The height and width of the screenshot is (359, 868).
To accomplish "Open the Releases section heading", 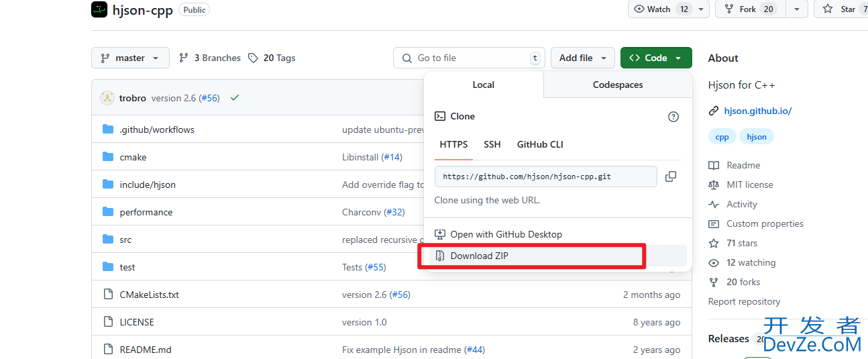I will pos(728,339).
